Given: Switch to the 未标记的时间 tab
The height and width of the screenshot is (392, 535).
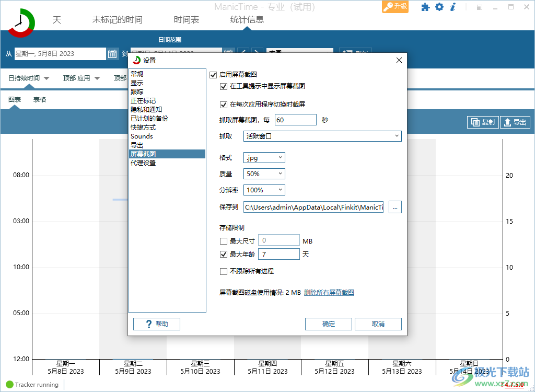Looking at the screenshot, I should (118, 20).
